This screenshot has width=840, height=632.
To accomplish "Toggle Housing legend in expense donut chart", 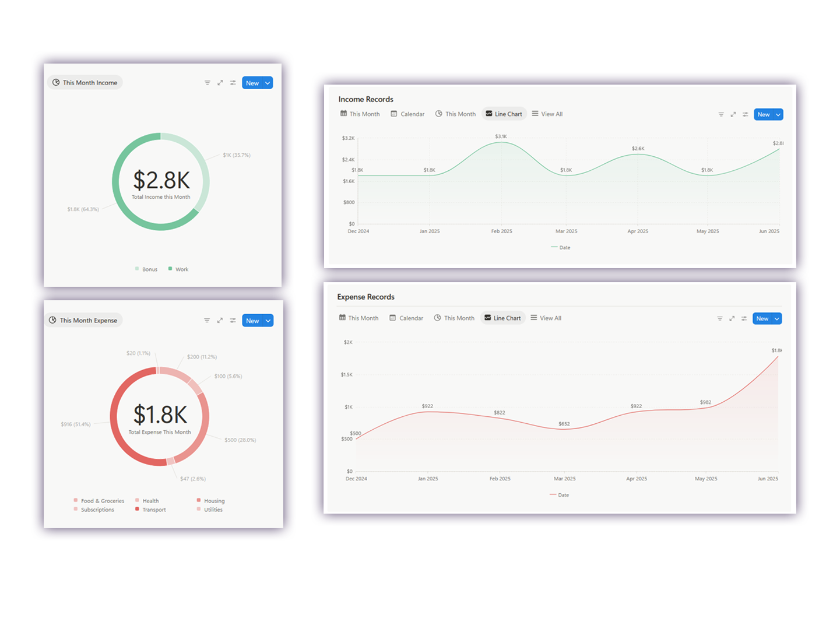I will (x=214, y=501).
